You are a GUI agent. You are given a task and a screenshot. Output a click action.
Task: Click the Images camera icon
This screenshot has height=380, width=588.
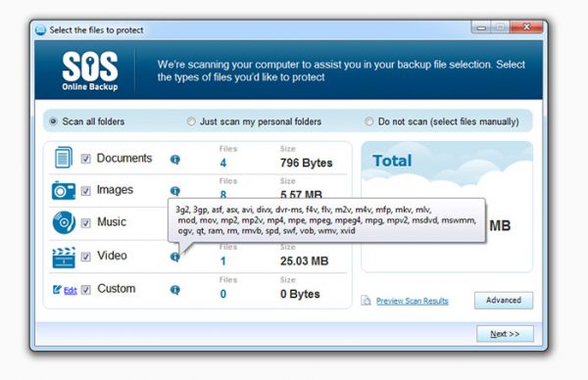tap(64, 190)
